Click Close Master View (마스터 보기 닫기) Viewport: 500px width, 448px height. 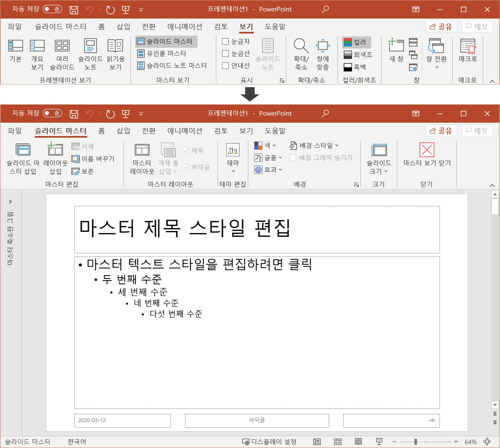click(427, 155)
